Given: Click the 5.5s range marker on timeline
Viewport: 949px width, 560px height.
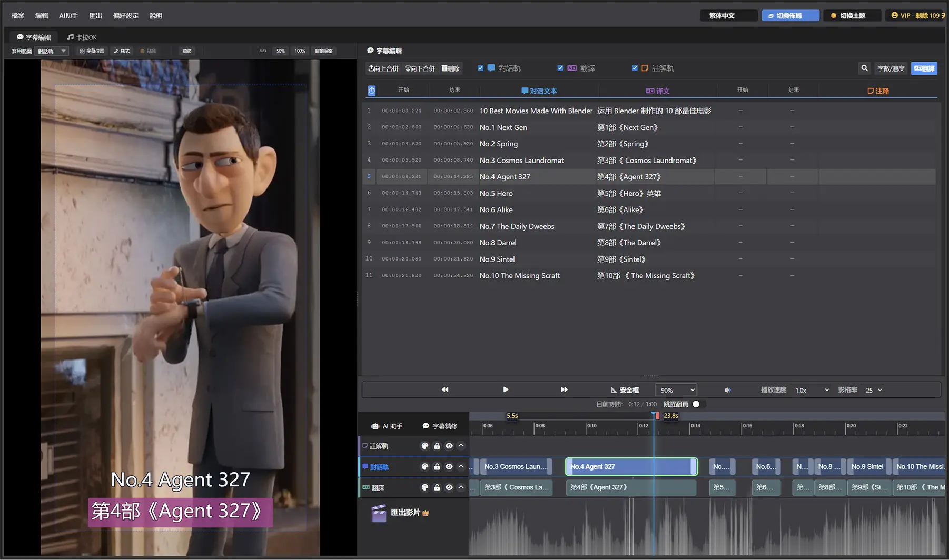Looking at the screenshot, I should tap(512, 416).
